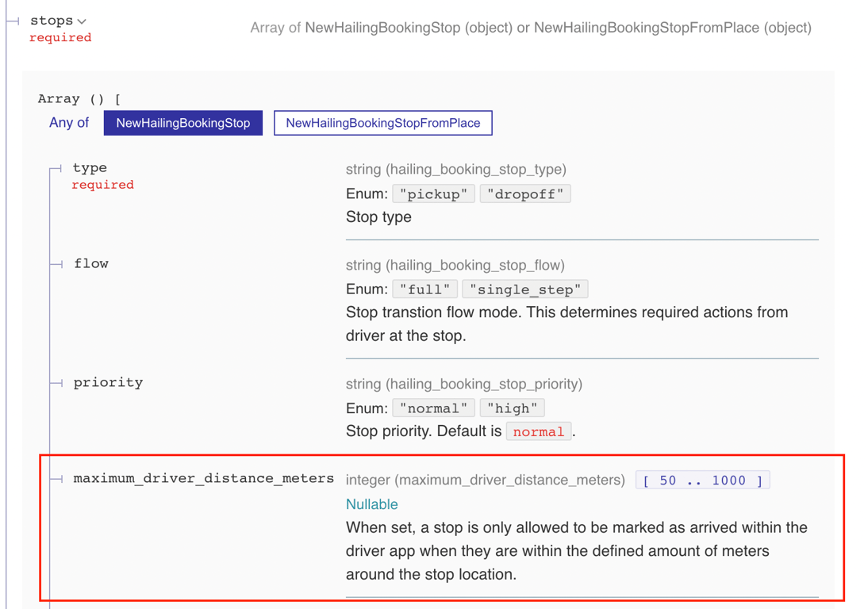Click the stops property name

click(x=52, y=21)
